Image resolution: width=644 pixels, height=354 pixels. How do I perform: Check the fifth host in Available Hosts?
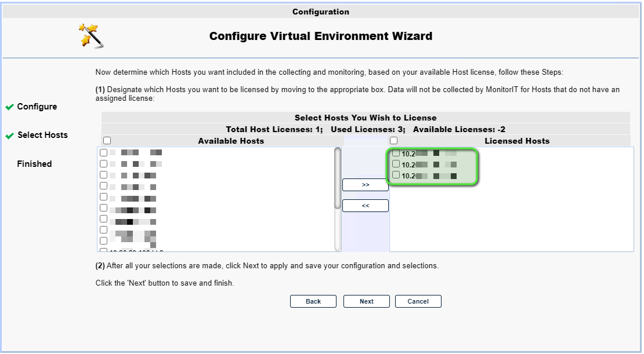(103, 197)
